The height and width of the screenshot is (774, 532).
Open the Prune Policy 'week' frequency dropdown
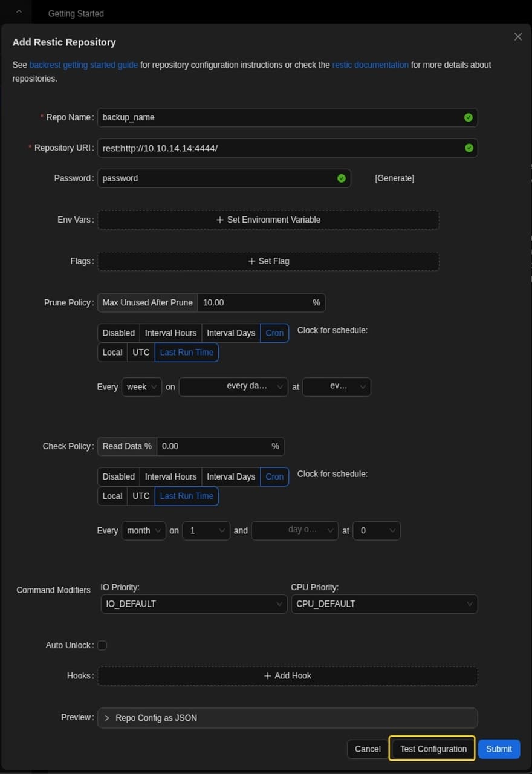[x=141, y=387]
